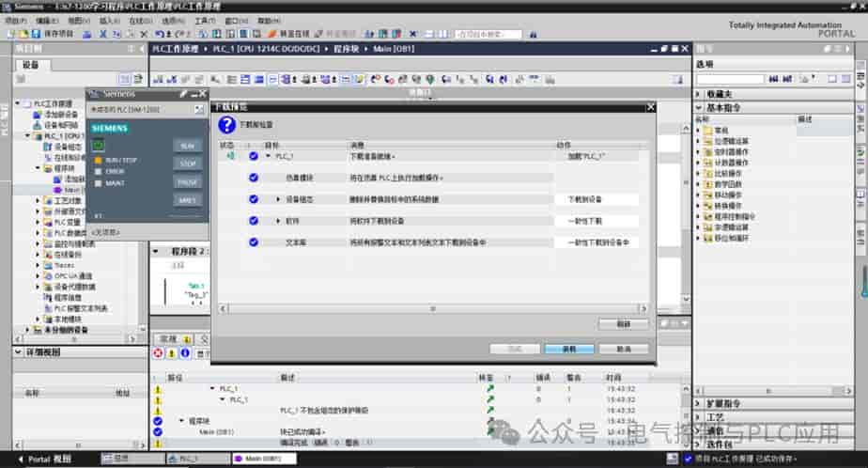Click the upload from device toolbar icon

(x=230, y=35)
